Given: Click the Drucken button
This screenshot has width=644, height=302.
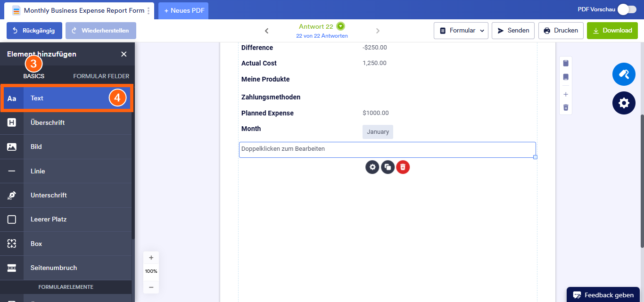Looking at the screenshot, I should pos(561,31).
